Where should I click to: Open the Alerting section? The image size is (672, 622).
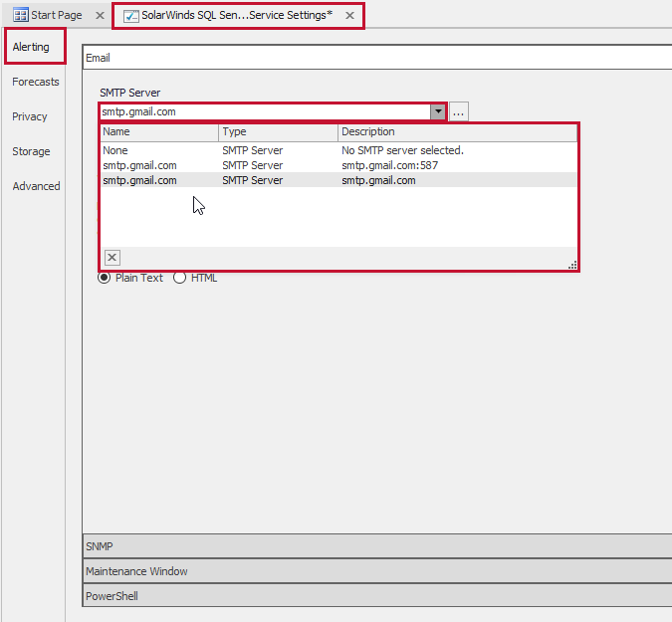(x=31, y=47)
